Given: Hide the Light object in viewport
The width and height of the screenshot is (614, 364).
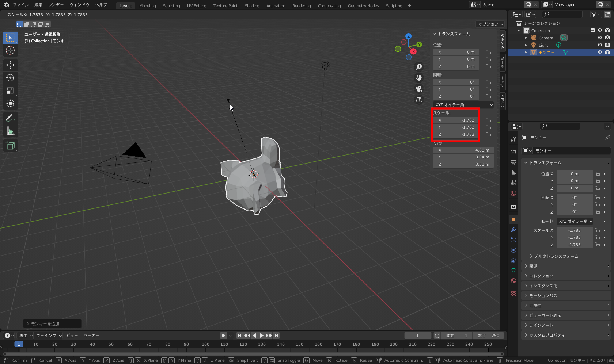Looking at the screenshot, I should point(600,45).
